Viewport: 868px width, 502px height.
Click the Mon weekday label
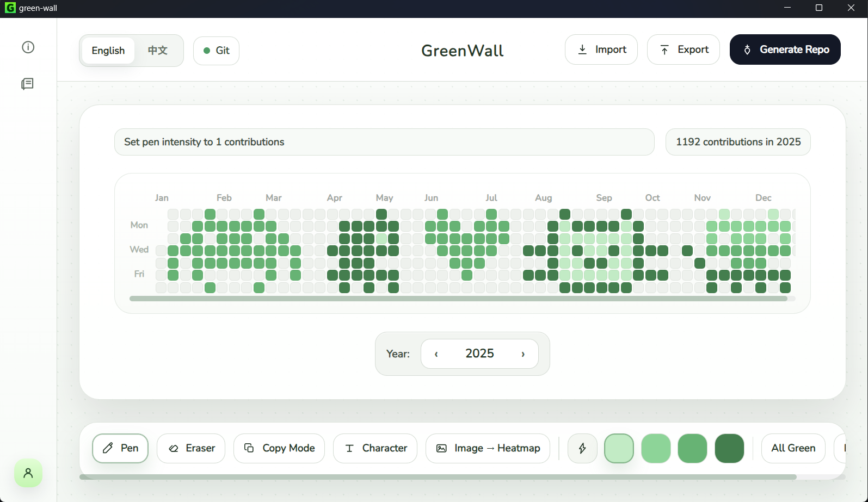coord(139,225)
